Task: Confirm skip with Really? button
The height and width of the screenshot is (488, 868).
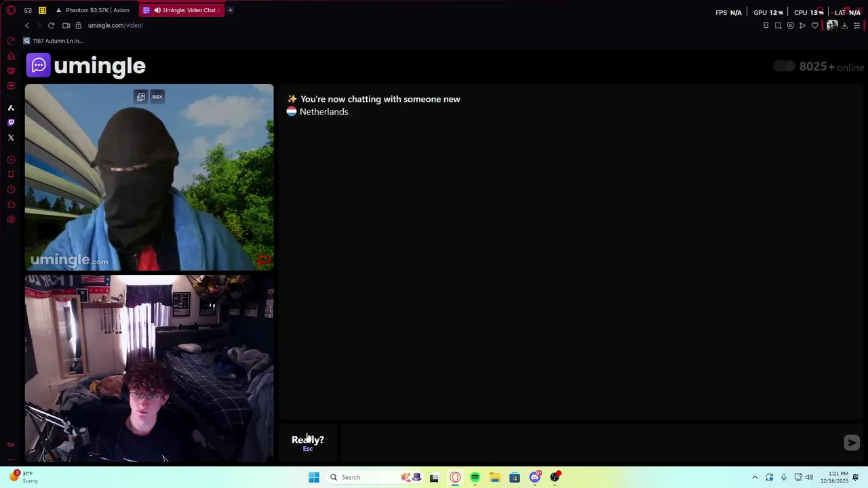Action: click(308, 443)
